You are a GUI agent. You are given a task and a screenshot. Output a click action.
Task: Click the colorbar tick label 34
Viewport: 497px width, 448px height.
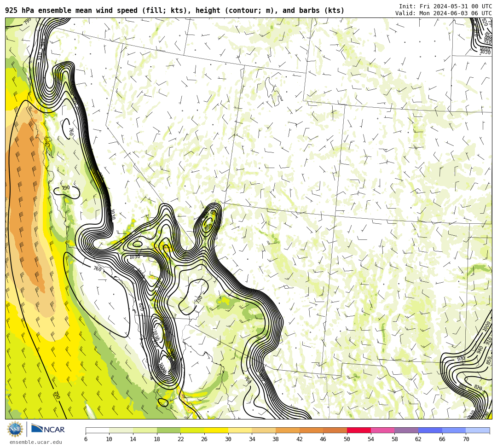point(252,439)
